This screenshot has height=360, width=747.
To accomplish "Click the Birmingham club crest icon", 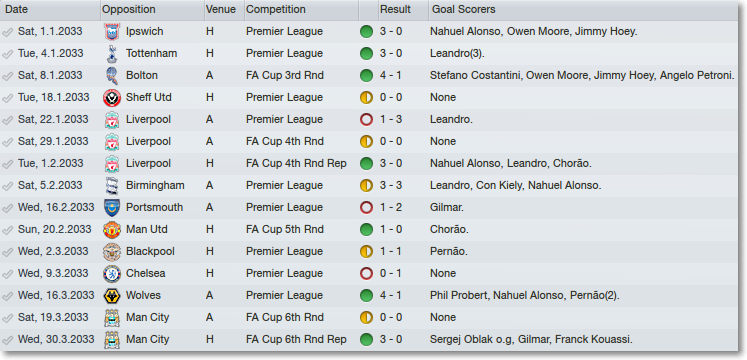I will click(112, 186).
